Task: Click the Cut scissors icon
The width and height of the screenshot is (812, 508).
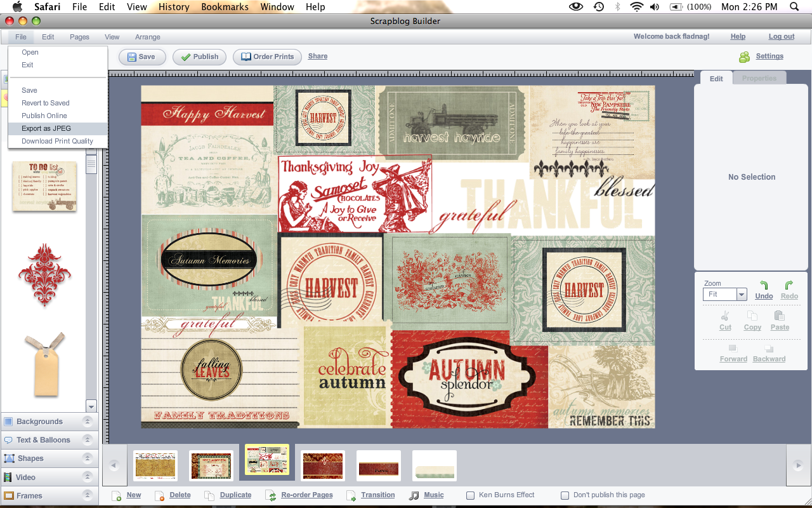Action: coord(725,316)
